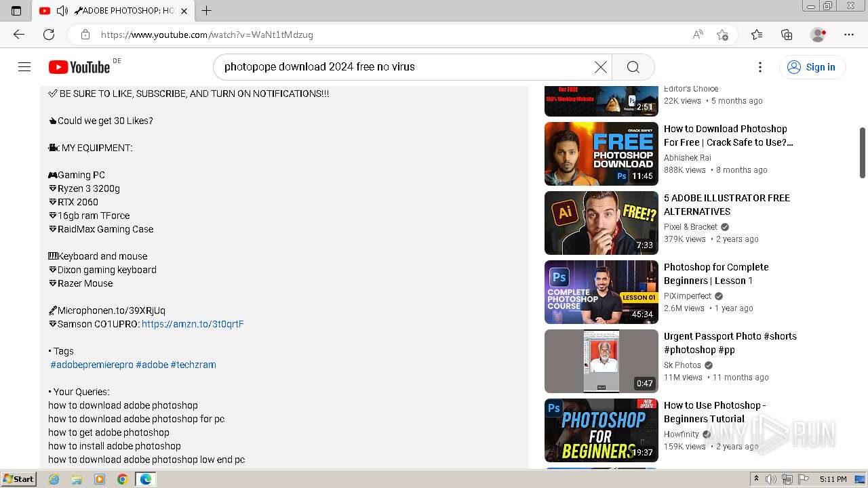Image resolution: width=868 pixels, height=488 pixels.
Task: Open the volume tray icon
Action: (x=771, y=479)
